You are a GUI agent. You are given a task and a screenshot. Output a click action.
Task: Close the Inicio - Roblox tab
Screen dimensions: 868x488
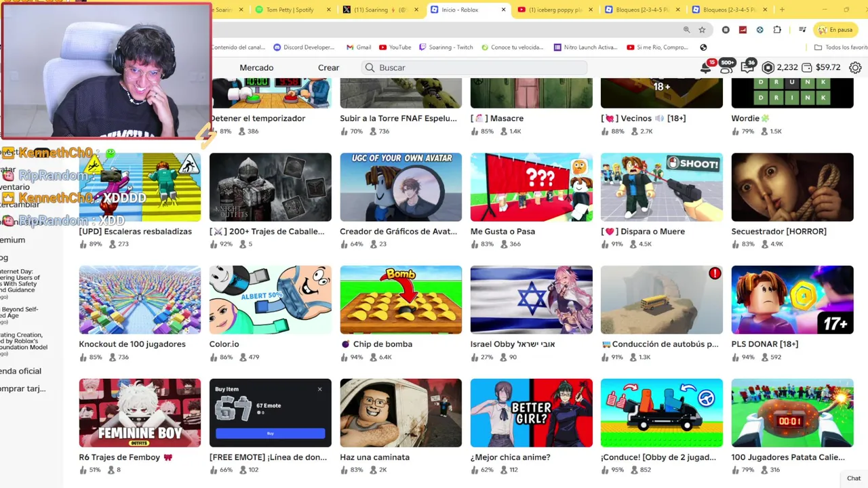503,9
